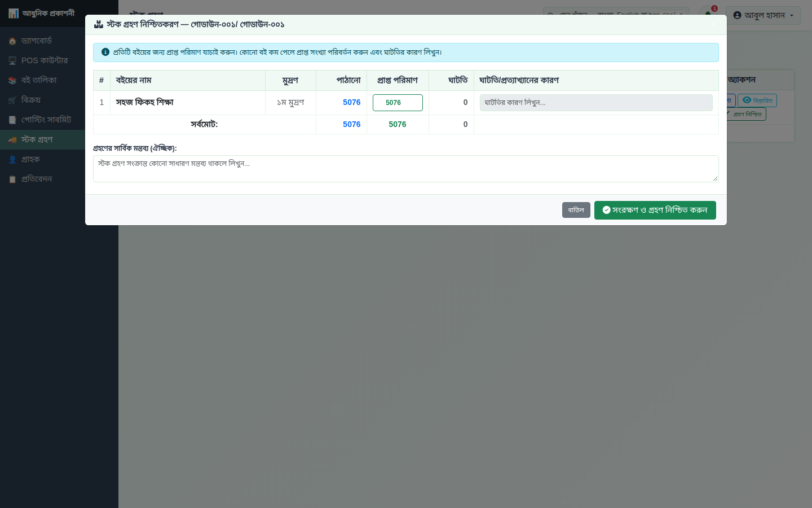Close the স্টক গ্রহণ নিশ্চিতকরণ modal with the X
The height and width of the screenshot is (508, 812).
point(714,24)
